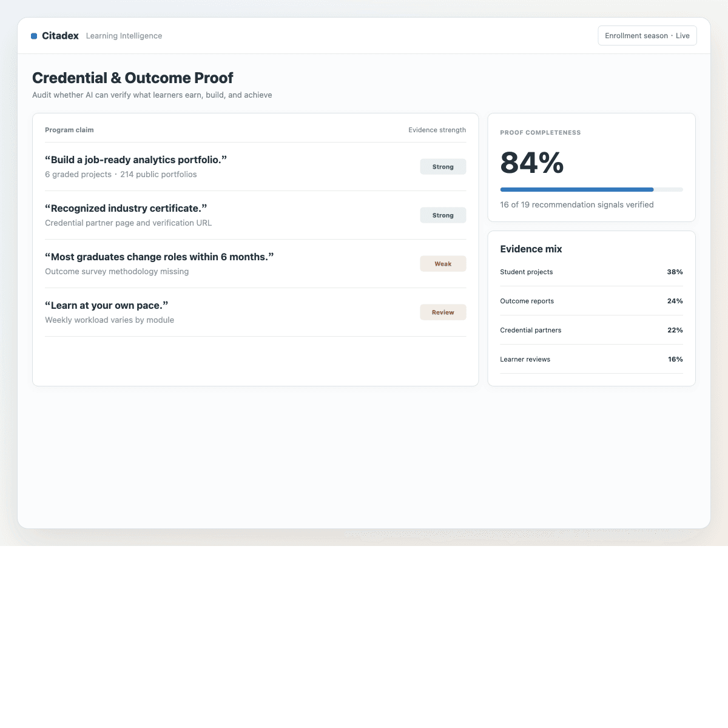The width and height of the screenshot is (728, 728).
Task: Click the Learning Intelligence label
Action: coord(124,36)
